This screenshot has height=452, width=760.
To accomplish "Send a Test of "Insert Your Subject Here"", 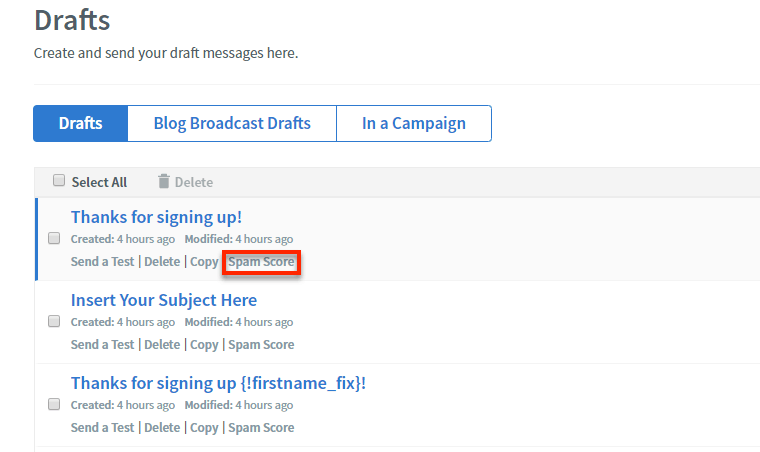I will point(102,345).
